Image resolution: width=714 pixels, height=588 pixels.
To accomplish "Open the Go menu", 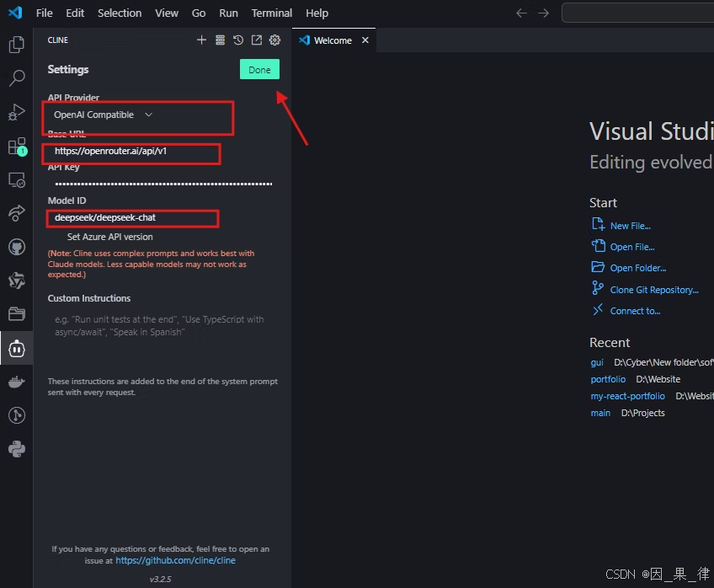I will (x=198, y=13).
